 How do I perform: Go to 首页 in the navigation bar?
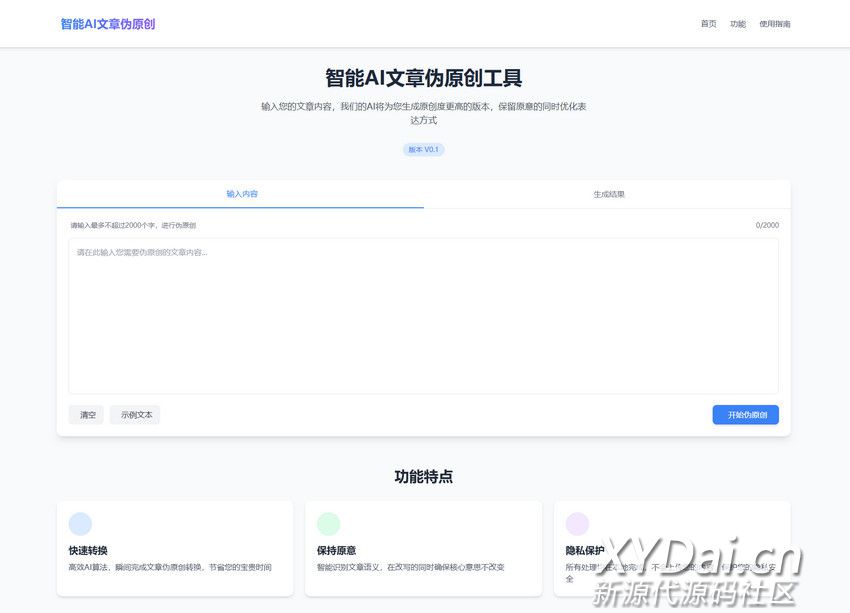point(708,24)
